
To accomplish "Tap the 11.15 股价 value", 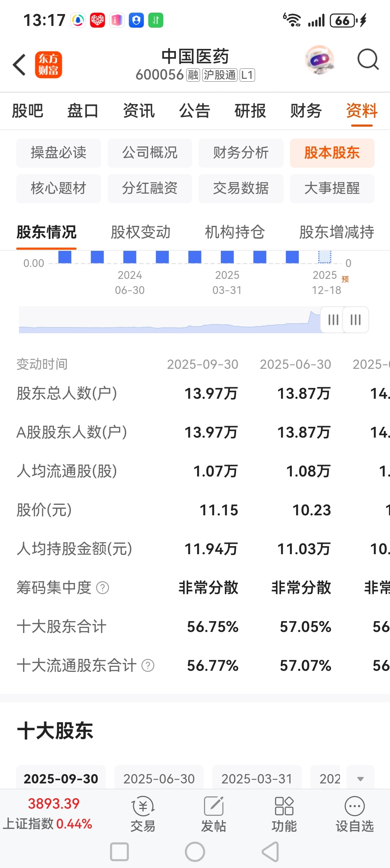I will [219, 510].
